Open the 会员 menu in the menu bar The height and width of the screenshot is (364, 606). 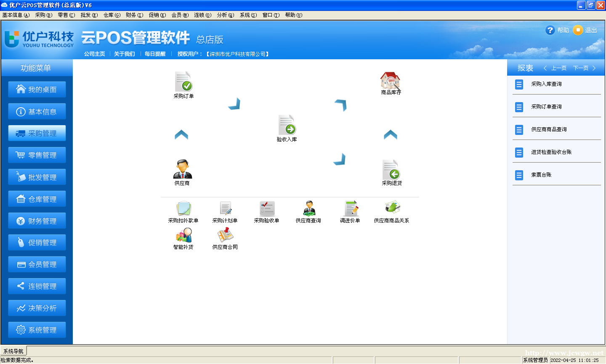coord(180,15)
